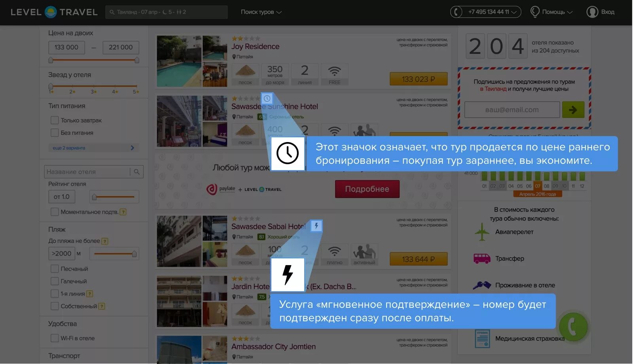
Task: Check the 1-я линия checkbox
Action: 55,294
